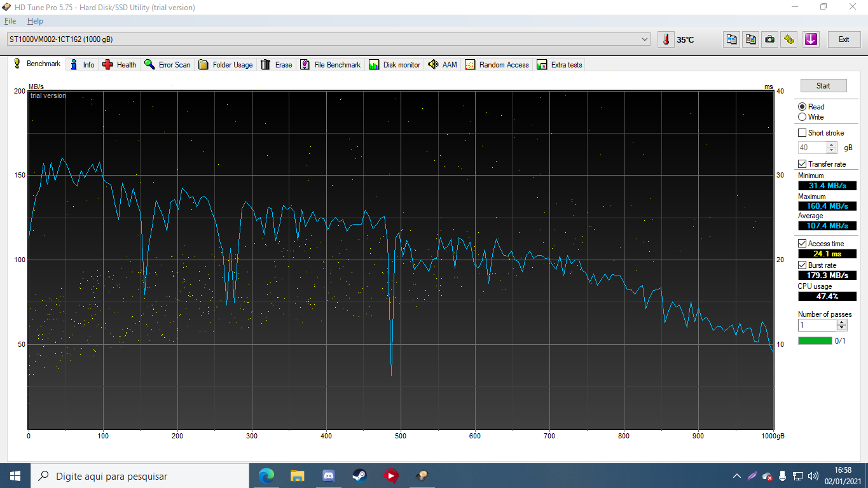868x488 pixels.
Task: Open the network tray icon
Action: pyautogui.click(x=797, y=476)
